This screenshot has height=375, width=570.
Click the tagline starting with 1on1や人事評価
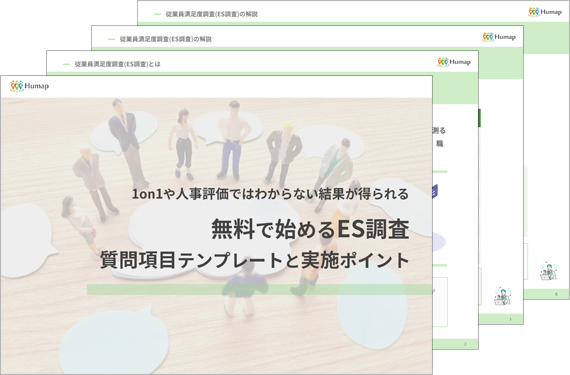tap(270, 194)
